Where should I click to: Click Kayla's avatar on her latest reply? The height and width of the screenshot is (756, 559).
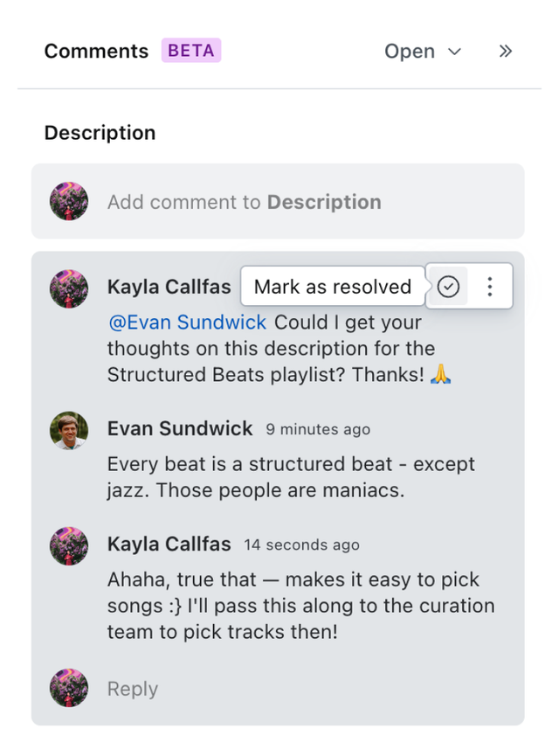69,545
